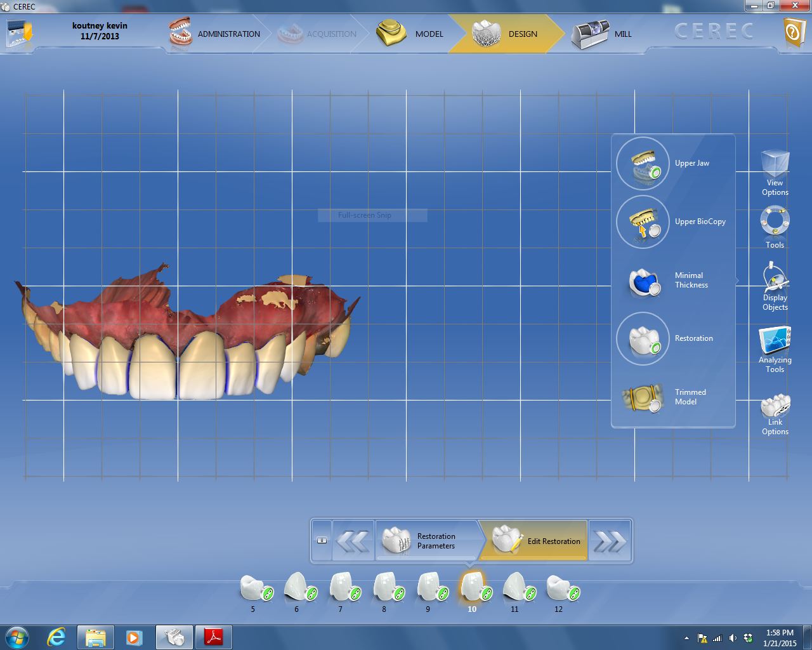
Task: Open Link Options icon
Action: tap(775, 406)
